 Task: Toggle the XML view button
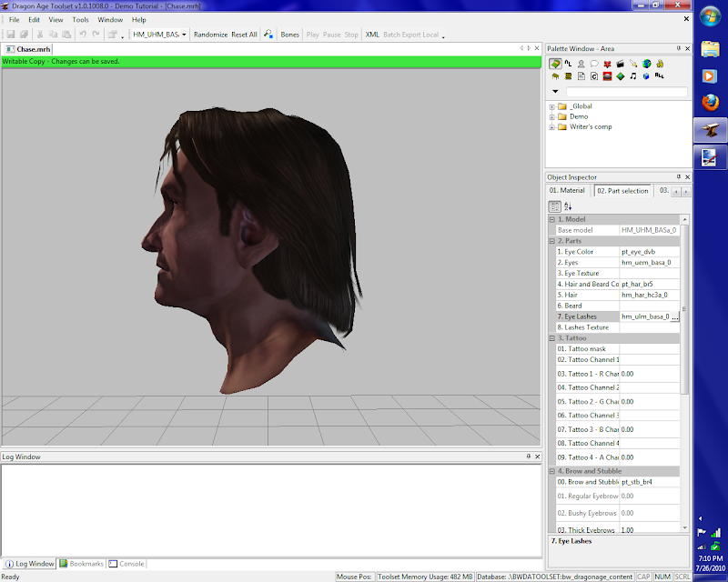pyautogui.click(x=371, y=35)
